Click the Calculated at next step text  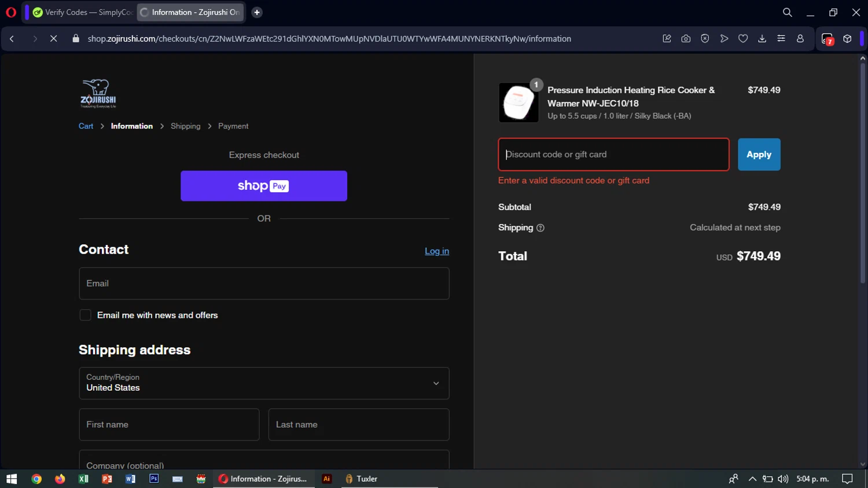735,228
